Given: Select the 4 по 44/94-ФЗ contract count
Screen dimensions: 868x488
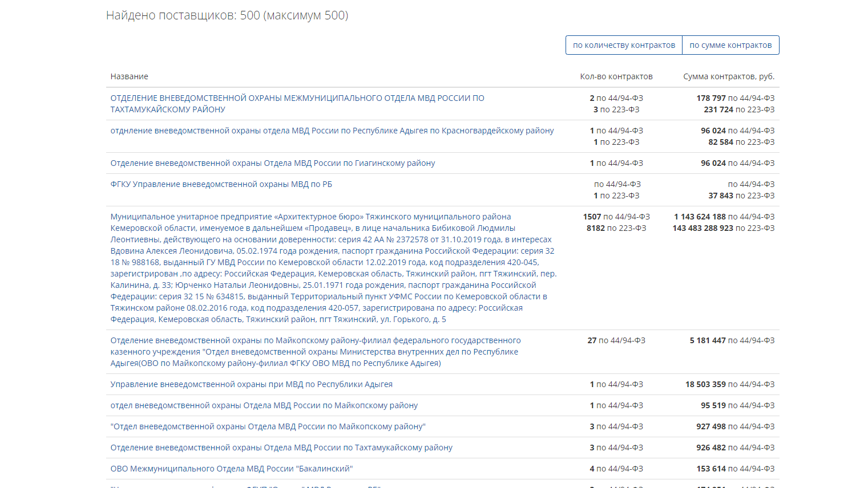Looking at the screenshot, I should point(616,469).
